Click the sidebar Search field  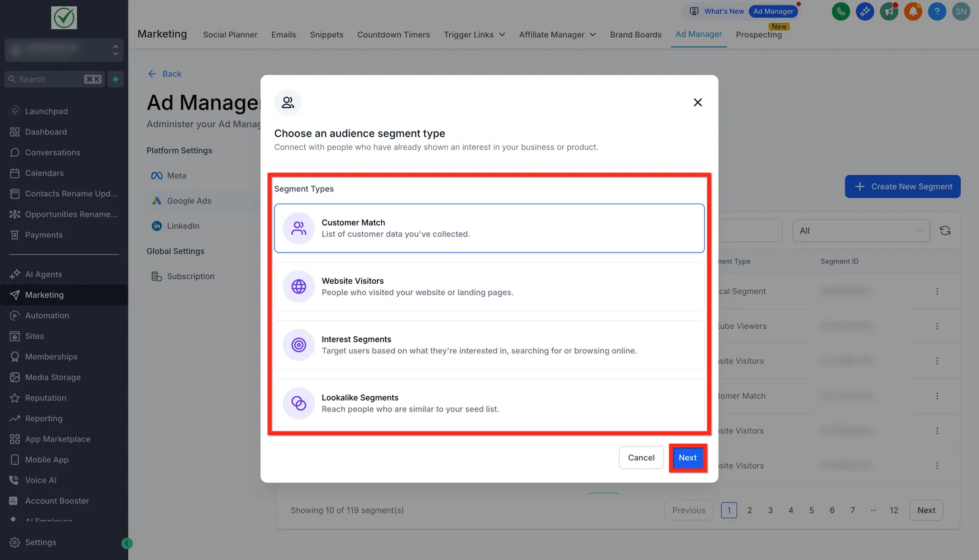pyautogui.click(x=54, y=79)
